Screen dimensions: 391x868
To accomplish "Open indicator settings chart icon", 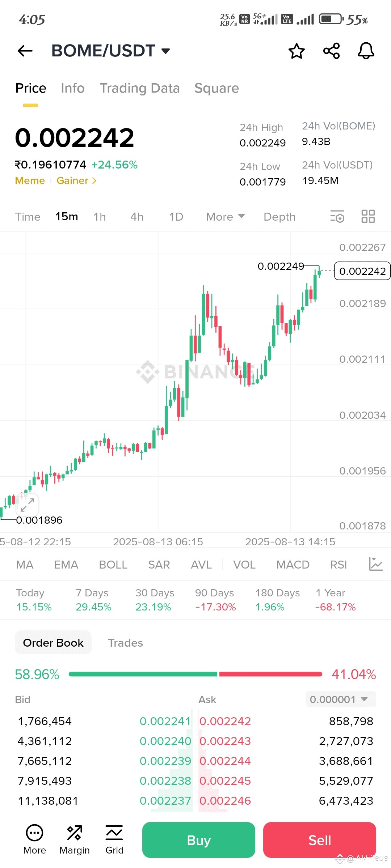I will 376,564.
